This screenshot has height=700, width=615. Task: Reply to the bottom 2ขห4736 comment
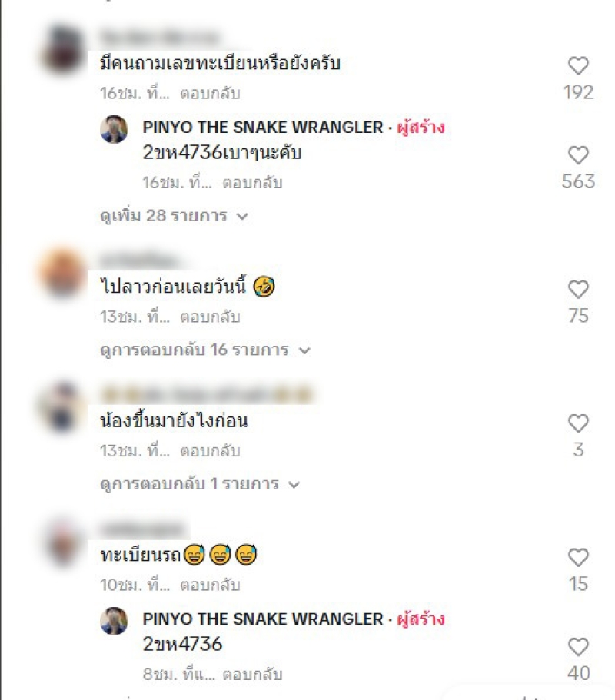coord(252,674)
